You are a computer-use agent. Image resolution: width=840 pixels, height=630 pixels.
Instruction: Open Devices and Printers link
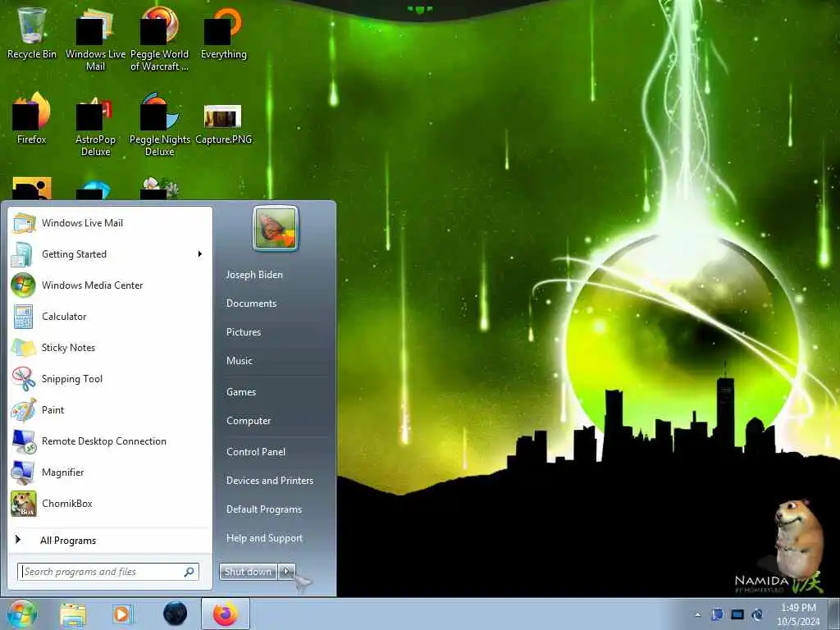pyautogui.click(x=269, y=481)
